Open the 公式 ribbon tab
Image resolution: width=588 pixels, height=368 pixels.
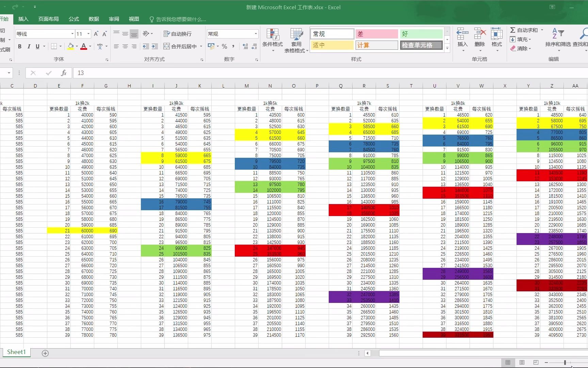coord(73,19)
